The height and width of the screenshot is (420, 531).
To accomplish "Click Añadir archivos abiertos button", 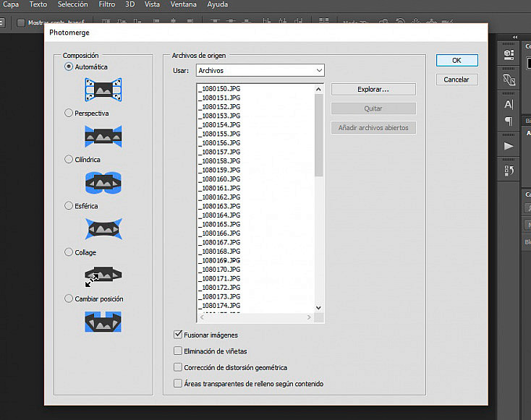I will coord(373,128).
